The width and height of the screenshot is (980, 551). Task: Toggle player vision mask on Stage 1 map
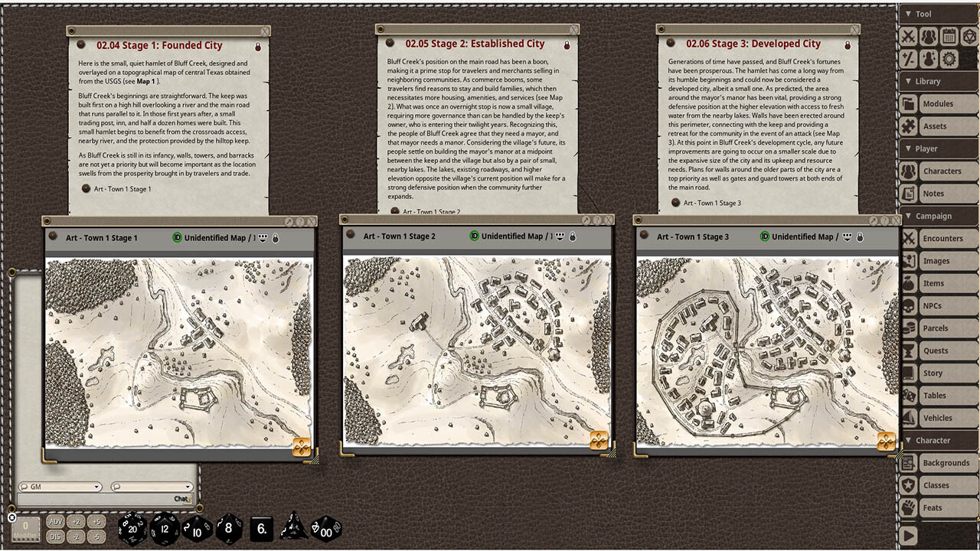point(263,236)
